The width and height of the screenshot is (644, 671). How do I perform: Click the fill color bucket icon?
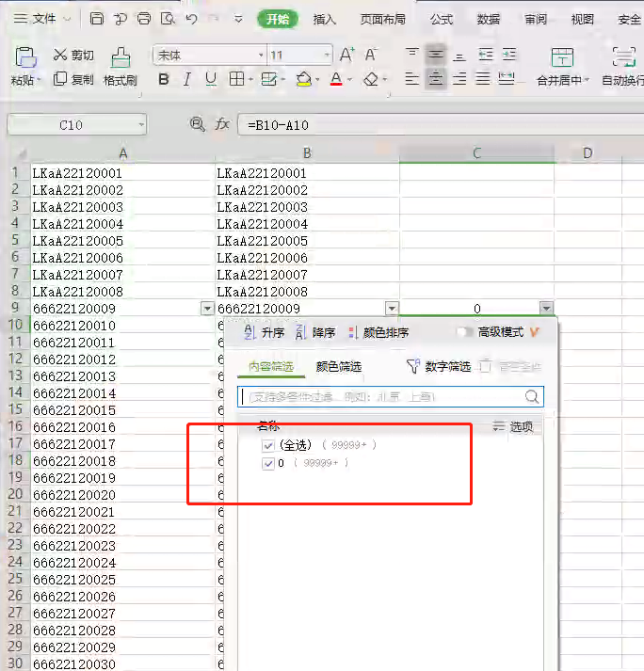pos(303,79)
